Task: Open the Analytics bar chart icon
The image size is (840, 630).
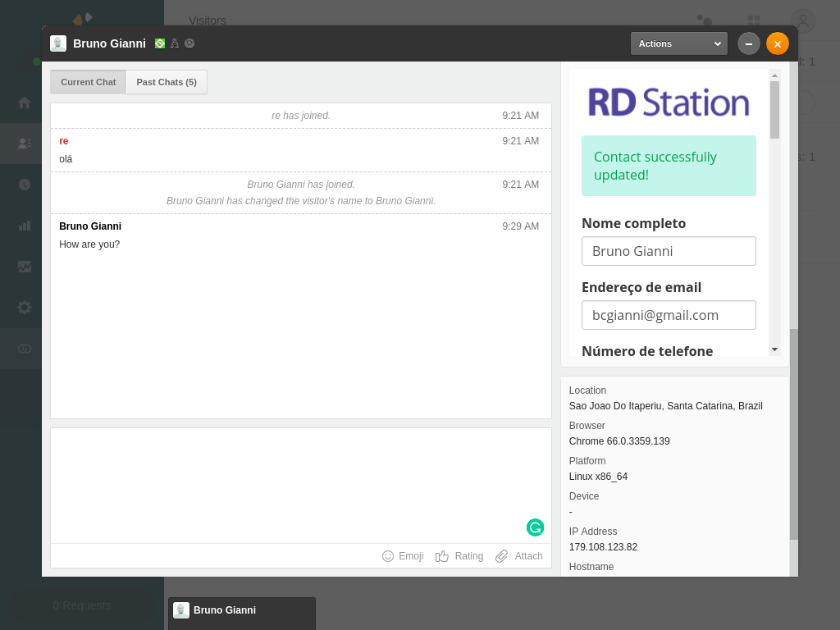Action: point(25,226)
